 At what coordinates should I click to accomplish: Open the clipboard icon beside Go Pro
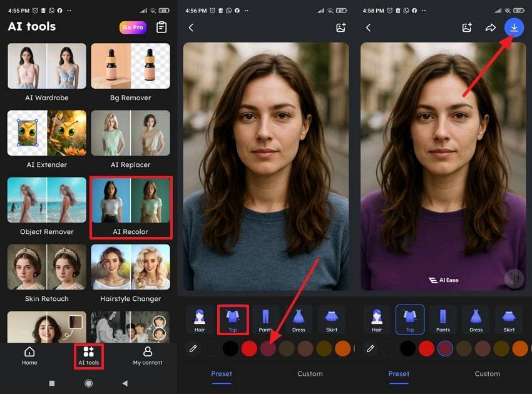pos(161,27)
